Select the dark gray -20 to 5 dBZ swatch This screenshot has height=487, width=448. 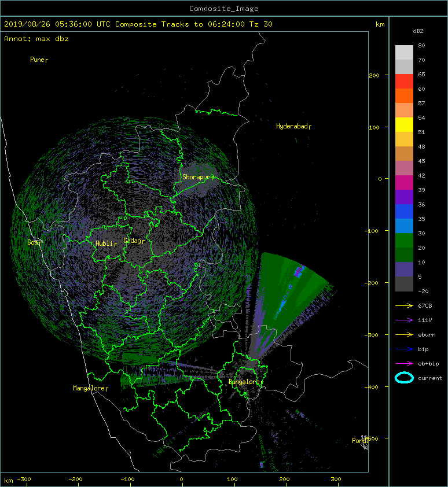pos(404,284)
